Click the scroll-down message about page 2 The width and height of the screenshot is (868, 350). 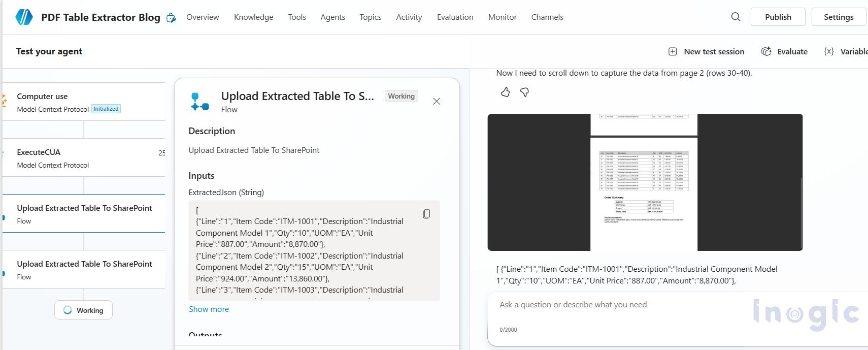coord(624,73)
